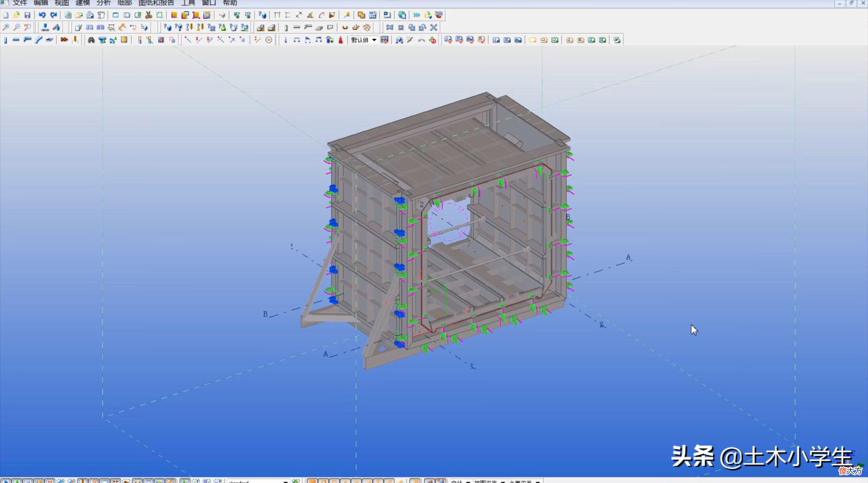The width and height of the screenshot is (868, 483).
Task: Open the 细部 menu
Action: tap(125, 3)
